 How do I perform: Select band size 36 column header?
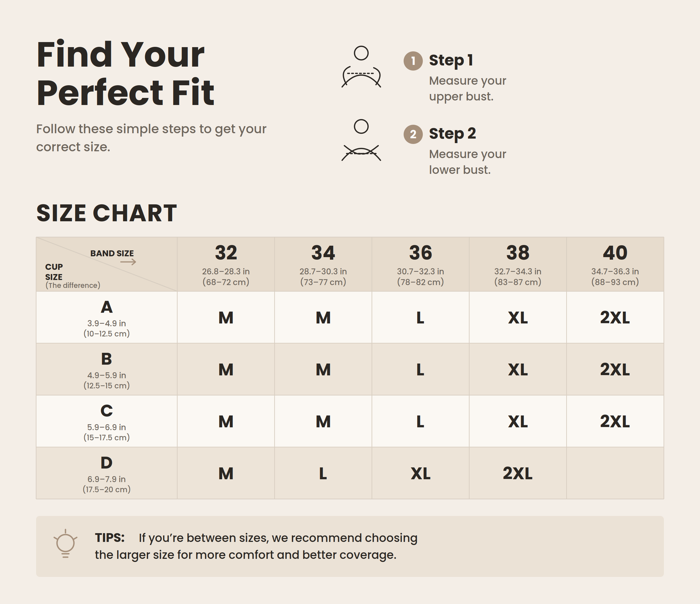coord(421,264)
